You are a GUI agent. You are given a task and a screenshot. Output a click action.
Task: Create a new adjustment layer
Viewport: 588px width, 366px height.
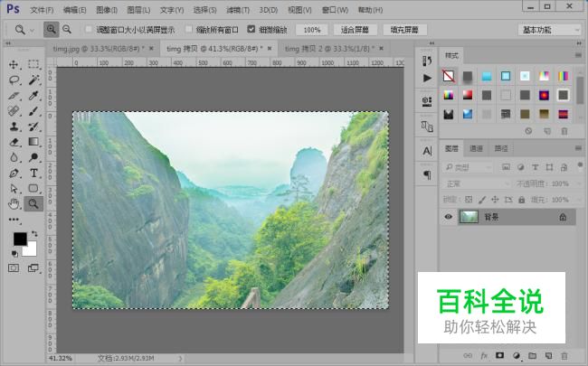(517, 355)
